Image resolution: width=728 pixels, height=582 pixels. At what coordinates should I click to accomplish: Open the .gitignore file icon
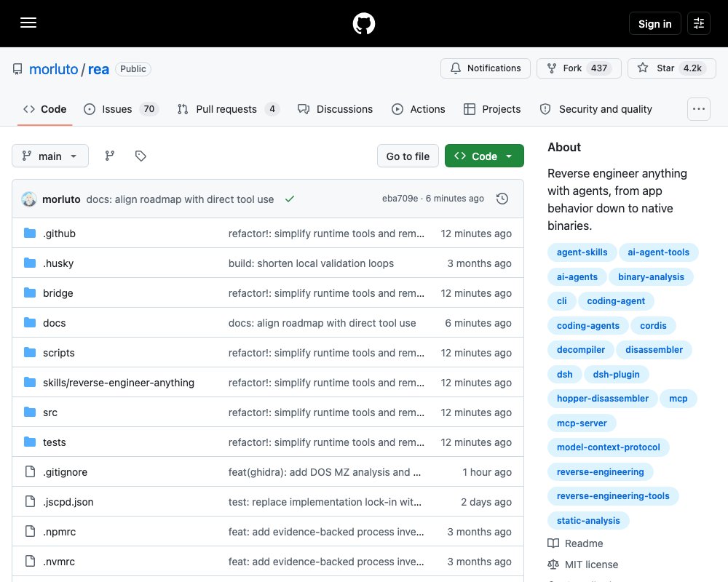tap(30, 471)
